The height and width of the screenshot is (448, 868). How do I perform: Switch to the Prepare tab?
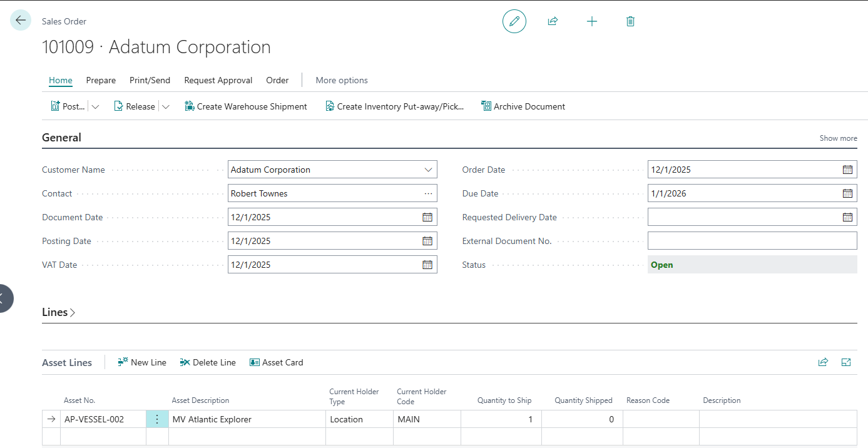[101, 80]
